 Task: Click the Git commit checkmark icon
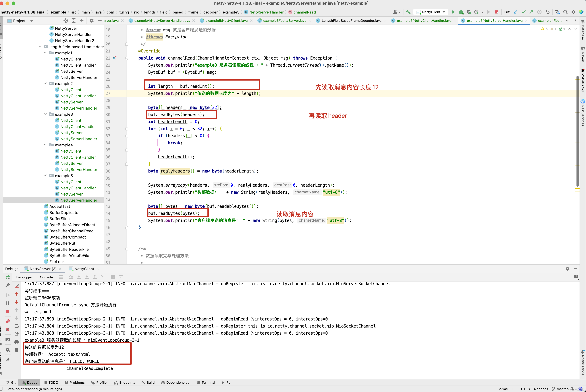point(523,12)
